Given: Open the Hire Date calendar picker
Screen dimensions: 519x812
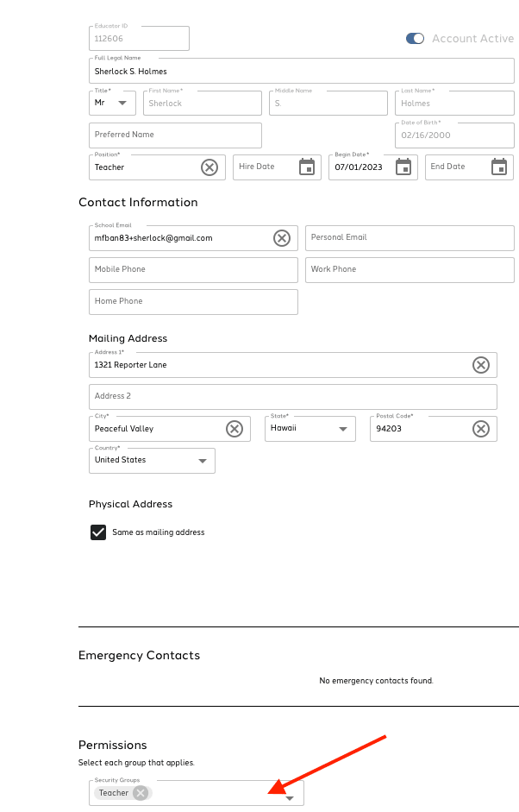Looking at the screenshot, I should click(307, 167).
